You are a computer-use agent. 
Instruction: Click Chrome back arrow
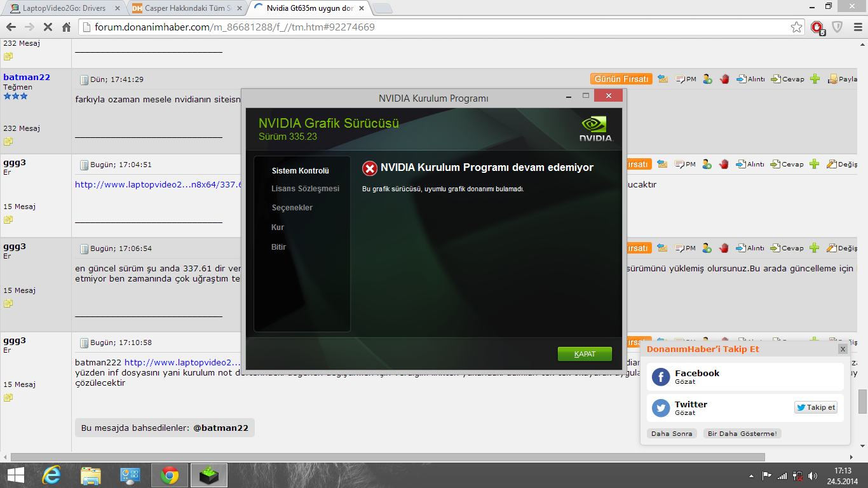click(11, 27)
